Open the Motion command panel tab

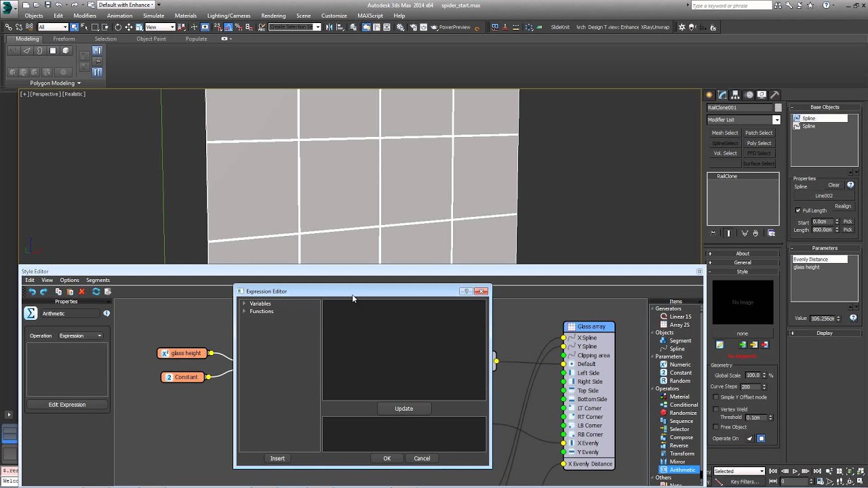[749, 95]
